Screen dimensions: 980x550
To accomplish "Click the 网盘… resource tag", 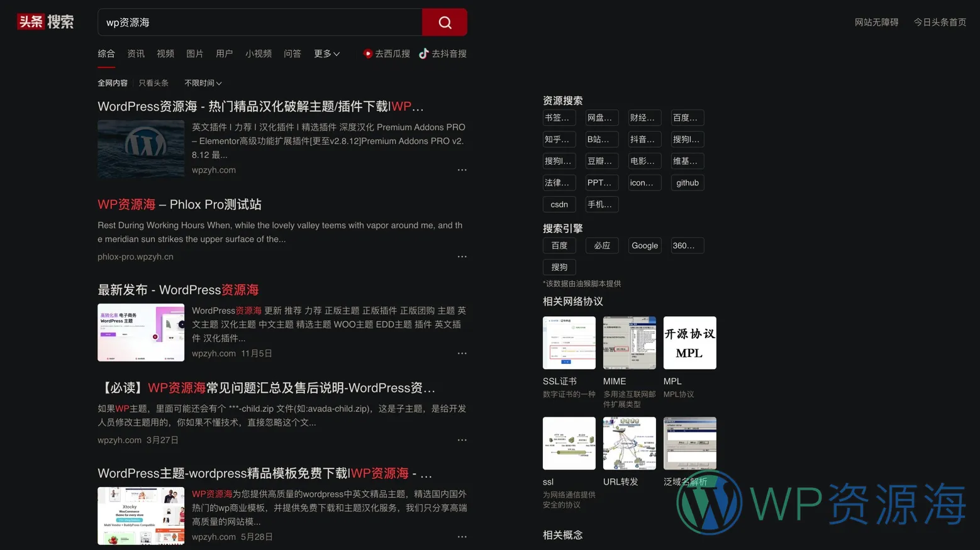I will pyautogui.click(x=602, y=118).
